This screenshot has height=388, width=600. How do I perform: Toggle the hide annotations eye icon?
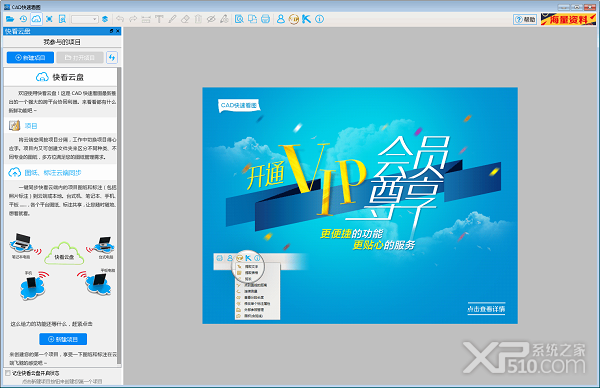click(211, 19)
